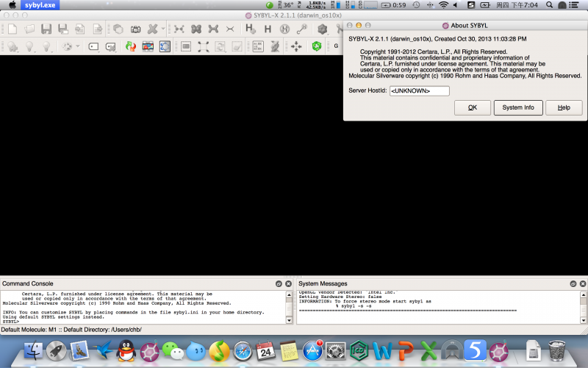Click the add hydrogens H+ icon
The width and height of the screenshot is (588, 368).
[x=250, y=29]
